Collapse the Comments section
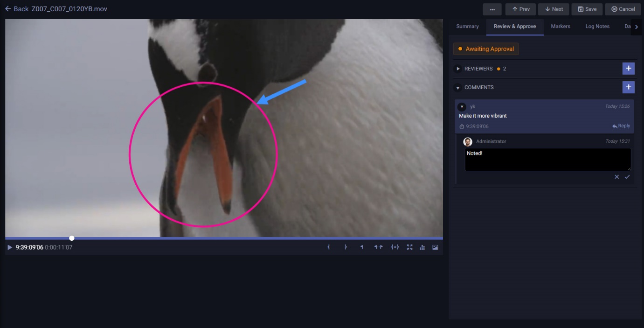The height and width of the screenshot is (328, 644). tap(458, 88)
